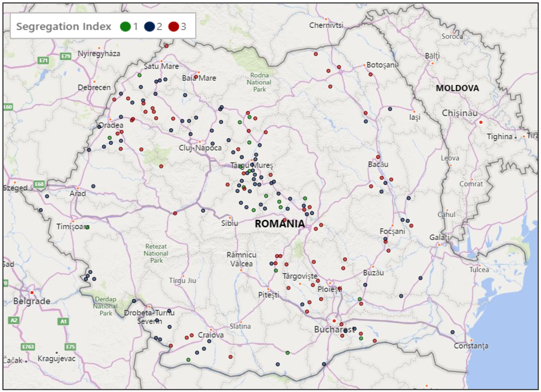Viewport: 541px width, 392px height.
Task: Click the 'Nyíregyháza' city label
Action: click(x=99, y=54)
